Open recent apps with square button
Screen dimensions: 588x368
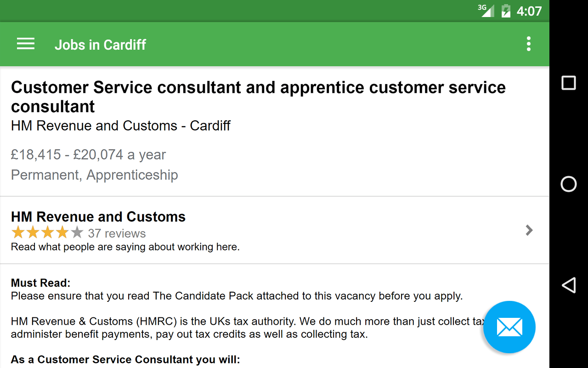click(x=569, y=83)
